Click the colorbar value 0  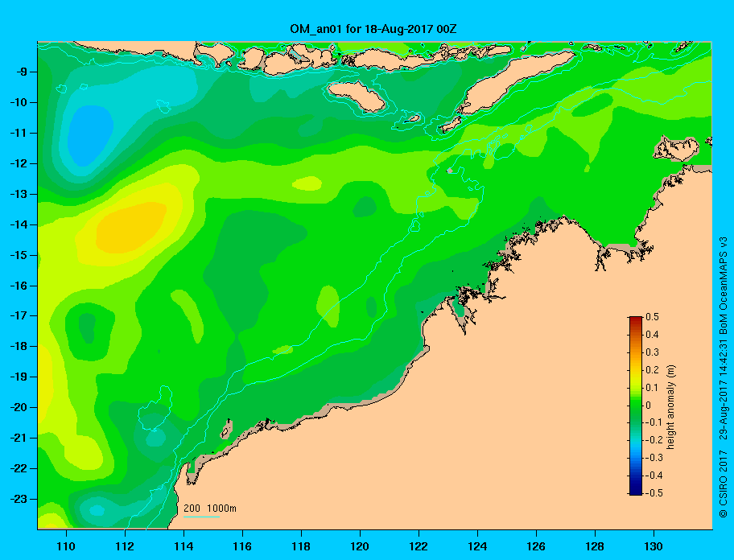[x=649, y=406]
